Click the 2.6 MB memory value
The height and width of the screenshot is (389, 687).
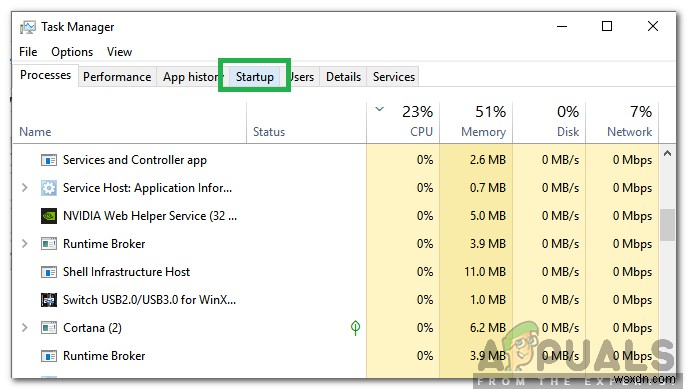point(488,160)
